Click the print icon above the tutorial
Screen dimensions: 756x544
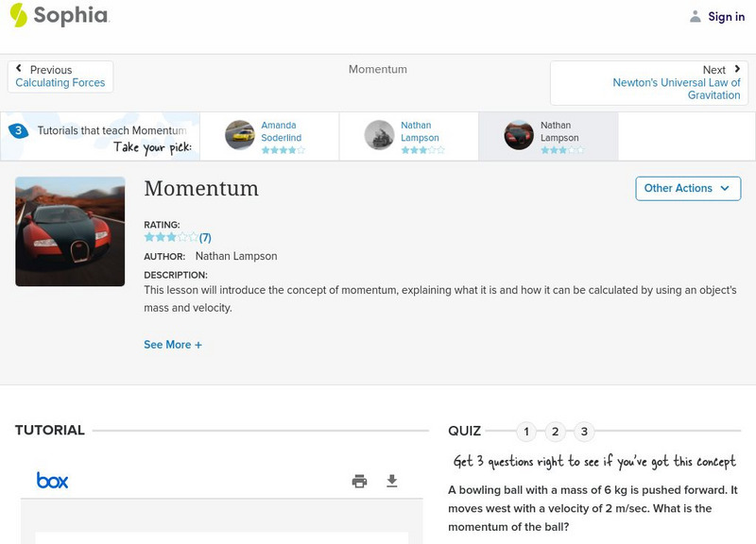359,481
